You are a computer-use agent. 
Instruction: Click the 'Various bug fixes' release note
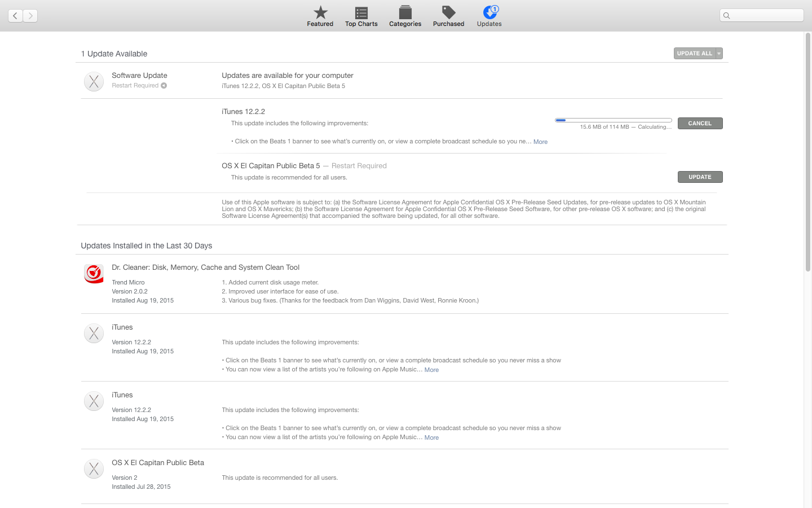click(x=350, y=301)
